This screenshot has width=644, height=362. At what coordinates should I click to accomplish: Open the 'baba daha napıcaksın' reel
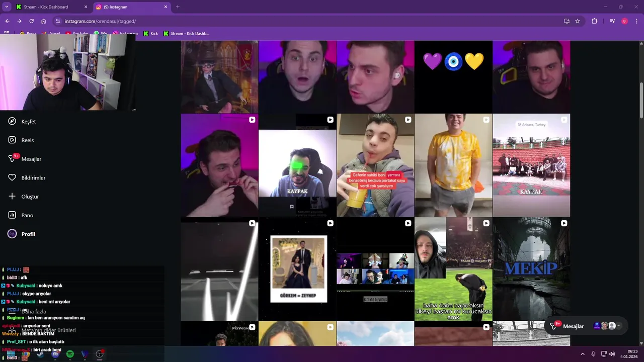click(x=453, y=269)
